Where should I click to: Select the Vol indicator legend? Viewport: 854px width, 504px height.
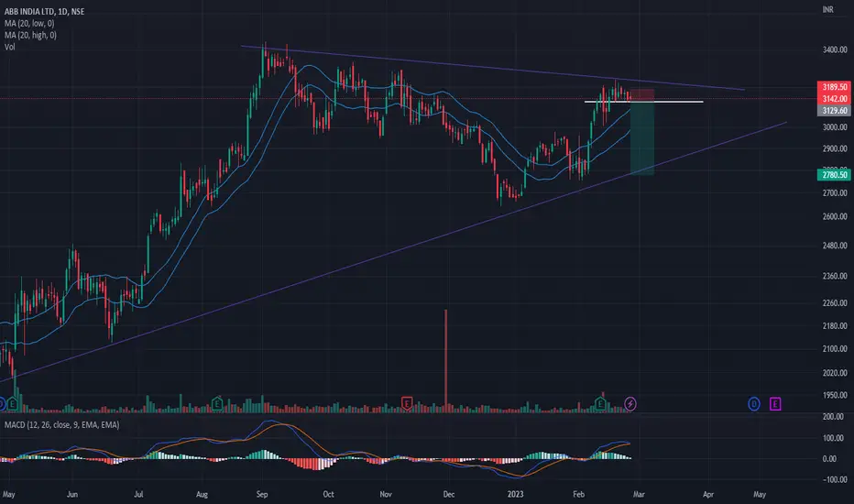(10, 47)
